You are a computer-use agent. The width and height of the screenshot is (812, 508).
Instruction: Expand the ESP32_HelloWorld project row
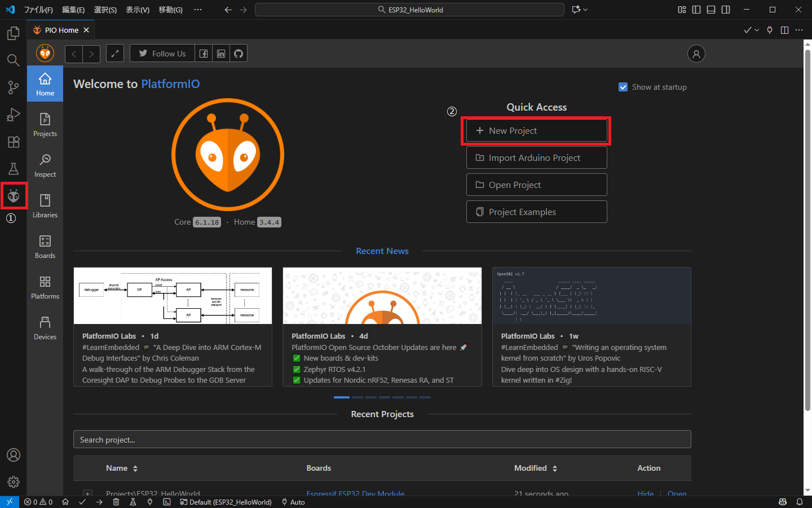(87, 493)
